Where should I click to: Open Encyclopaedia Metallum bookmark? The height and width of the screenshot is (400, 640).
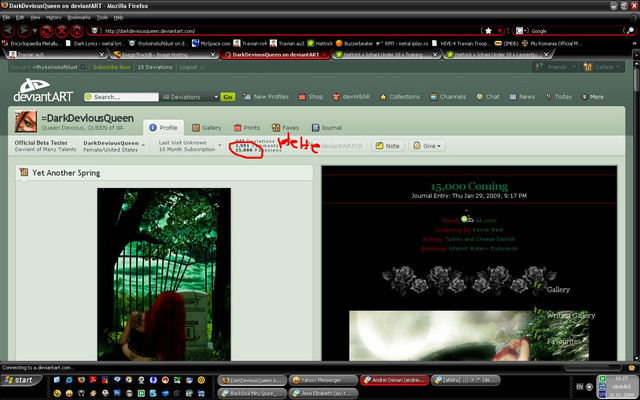click(31, 43)
